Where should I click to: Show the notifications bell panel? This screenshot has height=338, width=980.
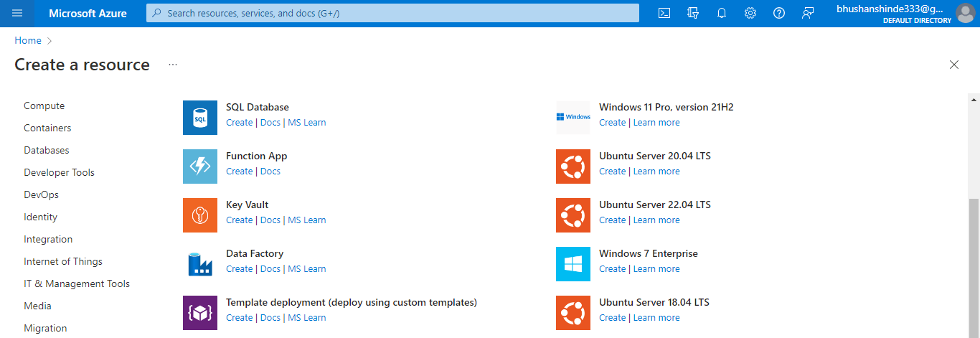(722, 13)
